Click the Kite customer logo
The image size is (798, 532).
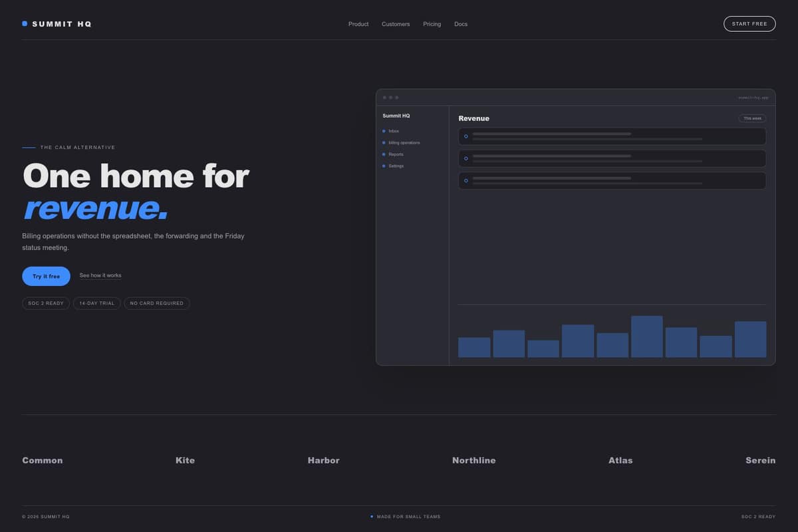[x=185, y=460]
